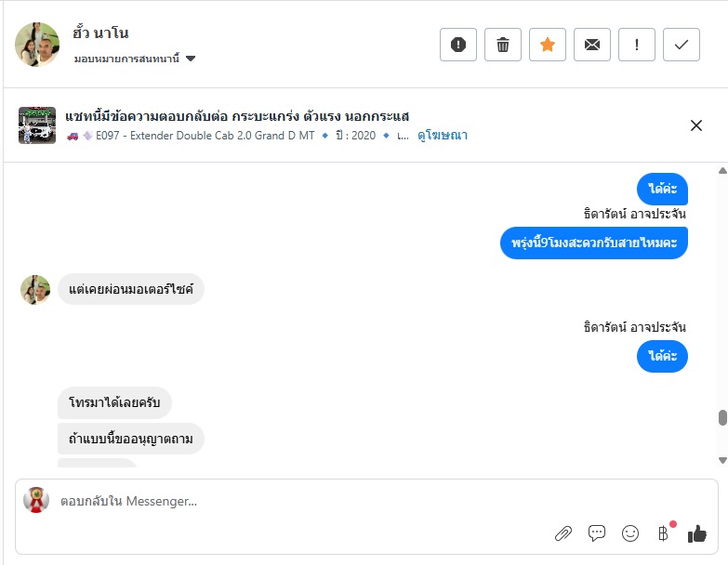This screenshot has height=565, width=728.
Task: Open the 'ดูโฆษณา' ad link
Action: 443,136
